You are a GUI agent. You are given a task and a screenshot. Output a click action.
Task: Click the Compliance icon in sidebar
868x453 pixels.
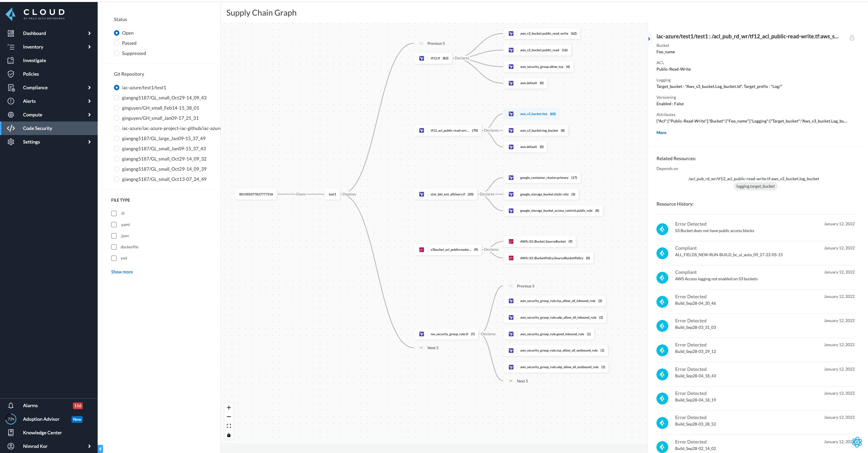click(x=10, y=88)
